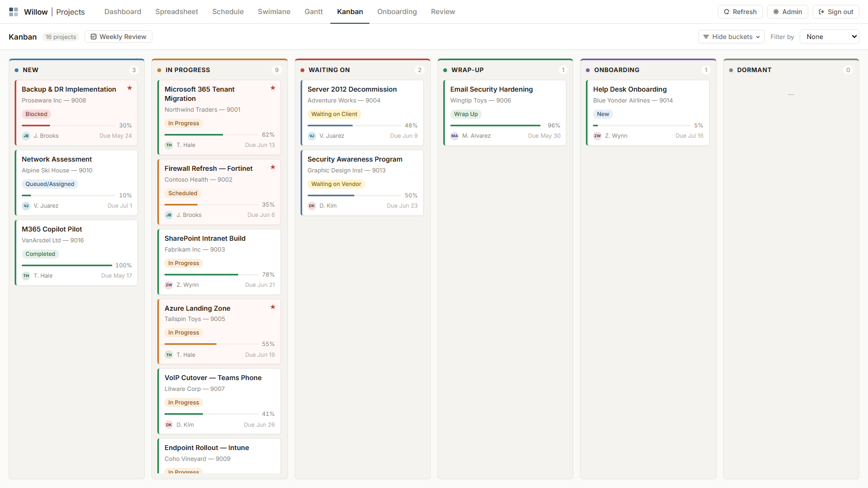Click the Waiting on Client tag
The width and height of the screenshot is (868, 488).
click(x=334, y=114)
